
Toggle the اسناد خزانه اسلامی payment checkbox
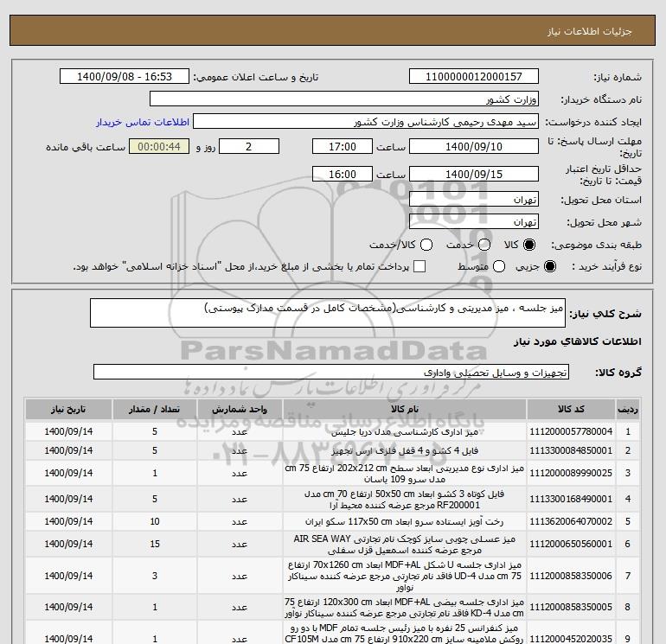pos(419,266)
